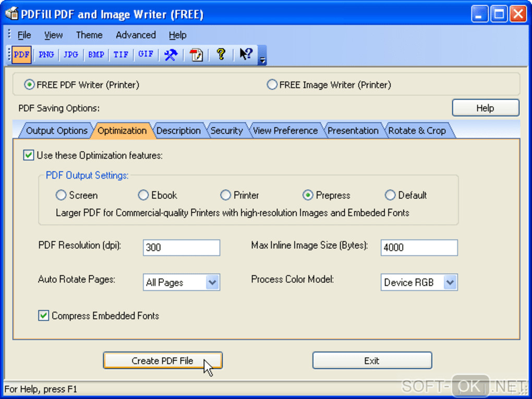532x399 pixels.
Task: Activate the context help arrow icon
Action: [x=246, y=54]
